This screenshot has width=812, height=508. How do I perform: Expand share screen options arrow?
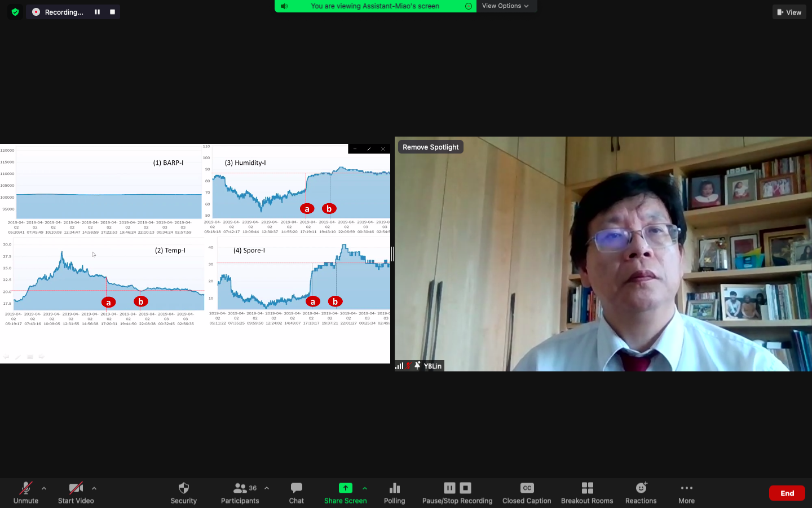[x=365, y=488]
